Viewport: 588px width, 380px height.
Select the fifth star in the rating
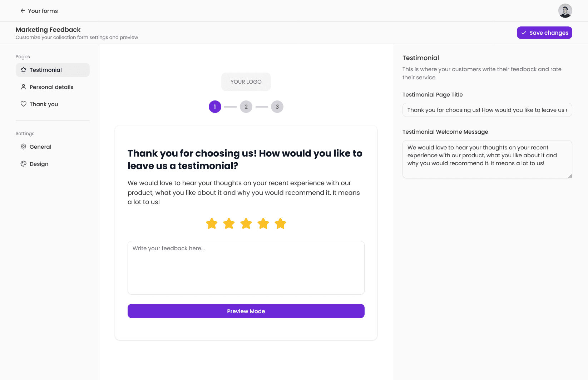[x=280, y=223]
